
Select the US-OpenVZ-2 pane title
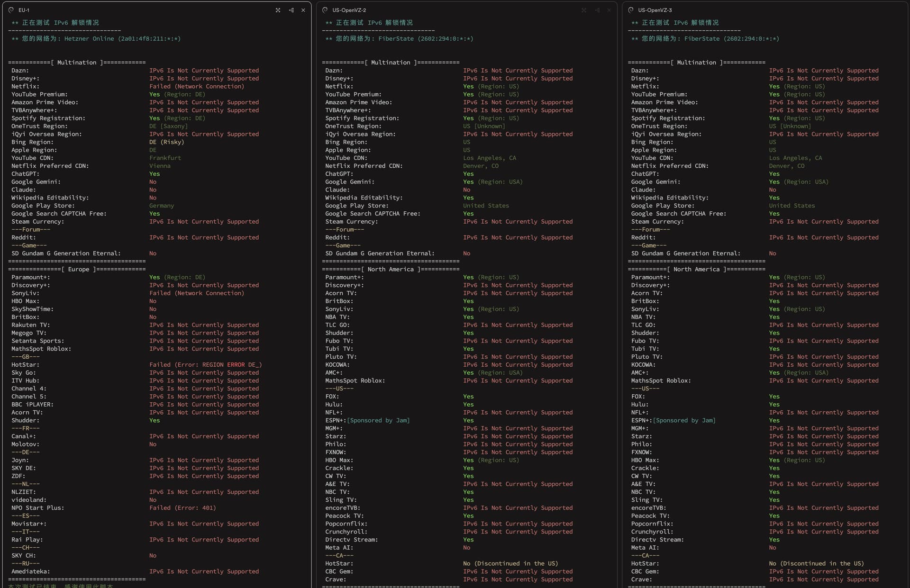(349, 10)
